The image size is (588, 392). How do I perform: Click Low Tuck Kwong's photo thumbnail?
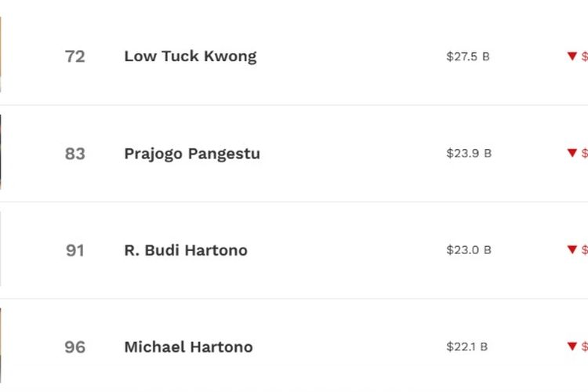click(1, 55)
